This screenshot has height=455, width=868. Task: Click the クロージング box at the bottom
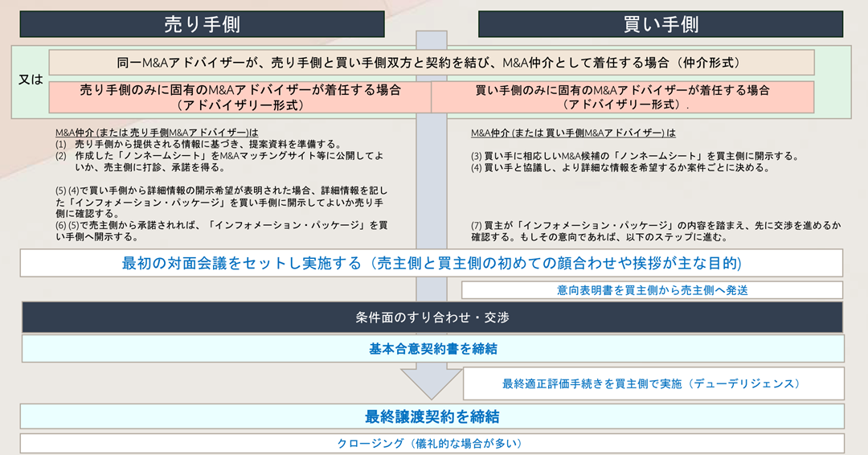[432, 443]
